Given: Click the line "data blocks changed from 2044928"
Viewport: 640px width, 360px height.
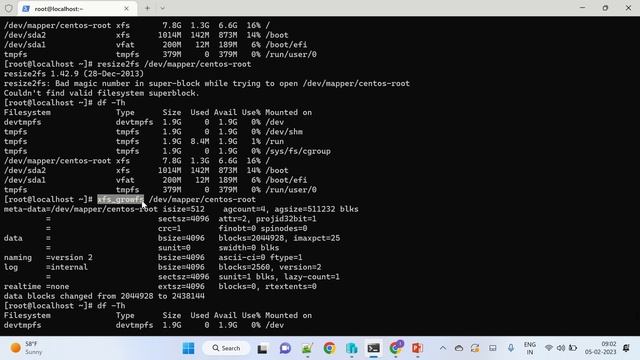Looking at the screenshot, I should point(104,296).
